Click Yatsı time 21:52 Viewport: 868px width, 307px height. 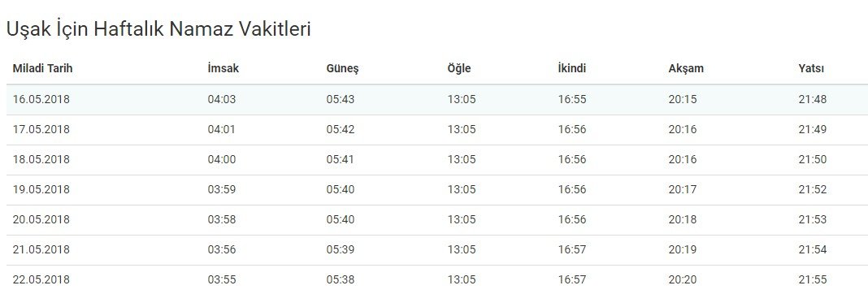click(813, 189)
